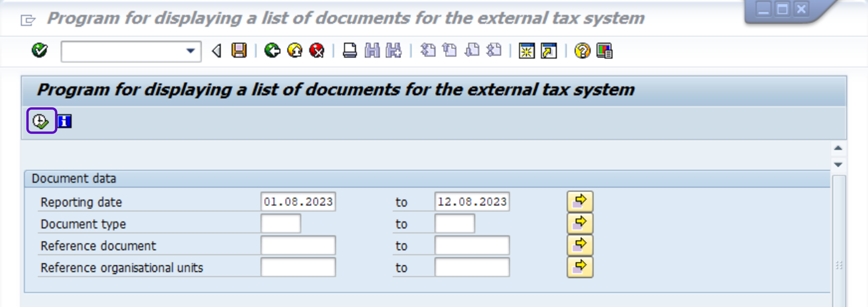The width and height of the screenshot is (868, 307).
Task: Click the Find binoculars icon
Action: click(x=372, y=51)
